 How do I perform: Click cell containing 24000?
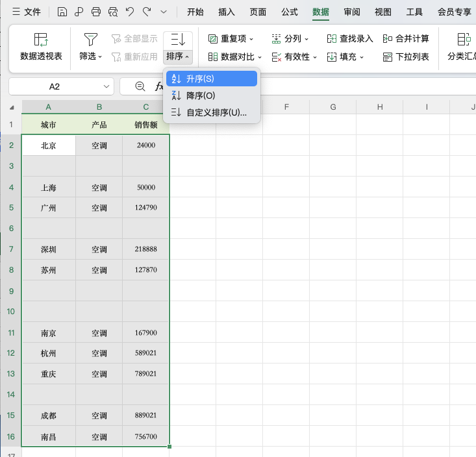click(146, 145)
